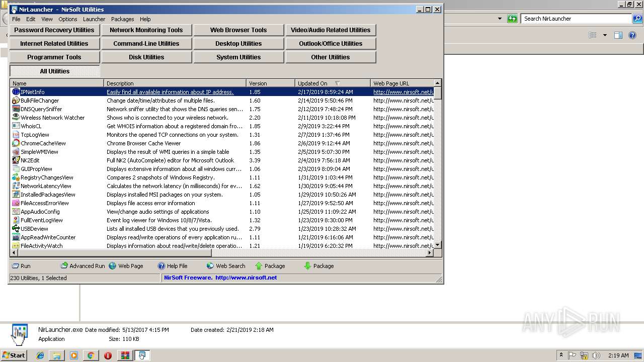Click the GUIPropView row icon
Screen dimensions: 644x362
click(16, 169)
